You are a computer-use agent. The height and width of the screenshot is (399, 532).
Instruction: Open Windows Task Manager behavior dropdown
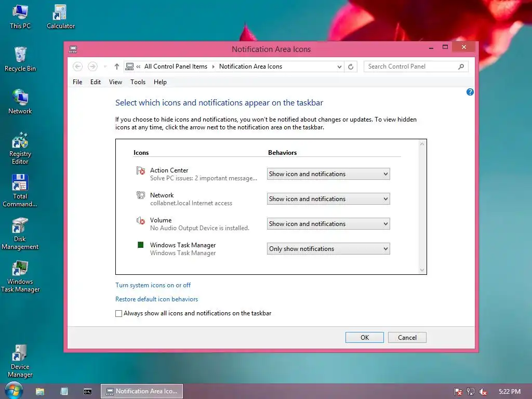point(328,249)
